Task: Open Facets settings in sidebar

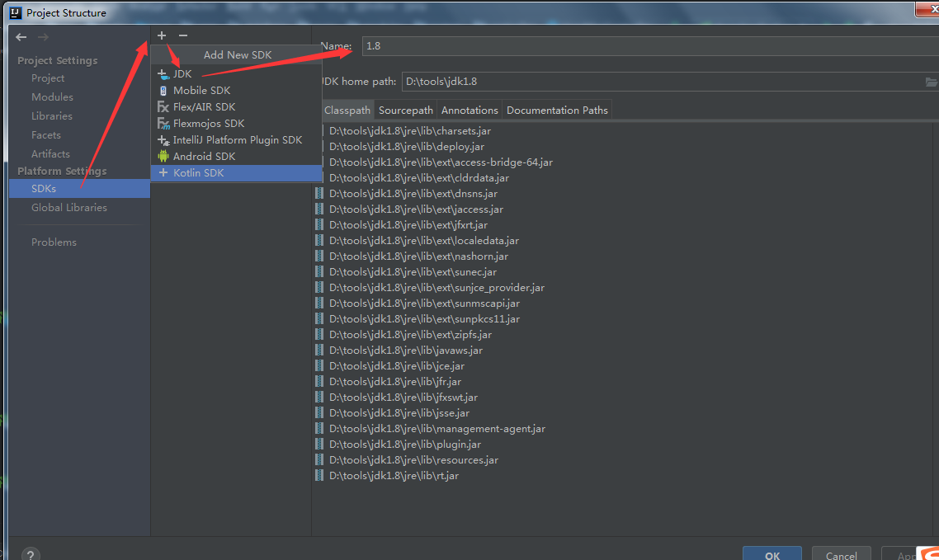Action: point(46,135)
